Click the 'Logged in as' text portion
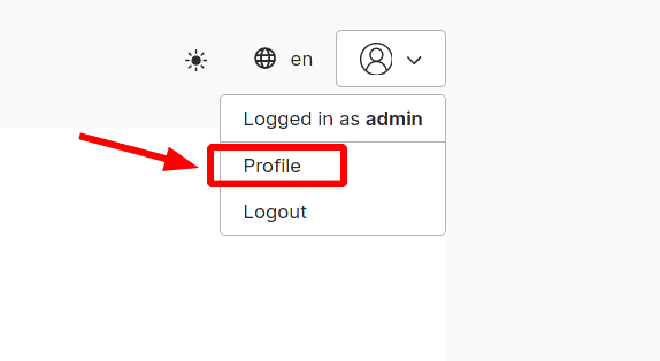The height and width of the screenshot is (361, 660). coord(301,119)
